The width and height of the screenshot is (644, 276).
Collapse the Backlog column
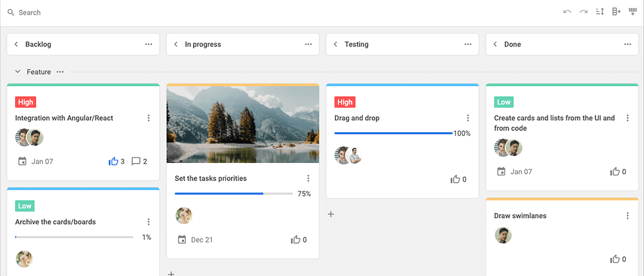(x=16, y=45)
